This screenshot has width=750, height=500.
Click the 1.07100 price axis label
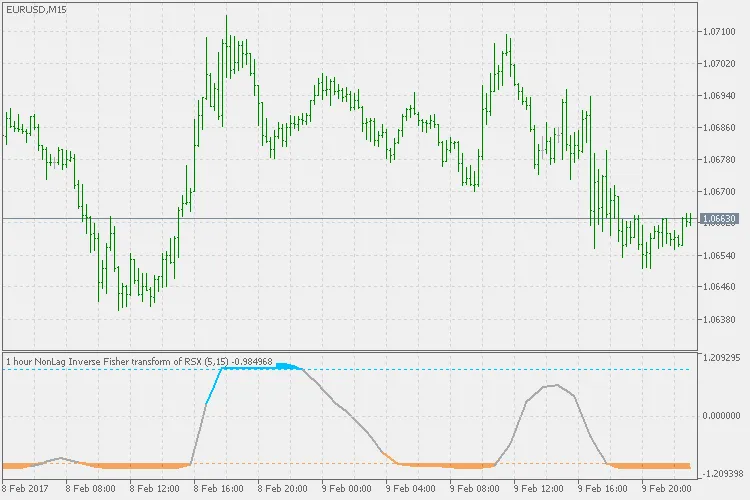coord(720,32)
